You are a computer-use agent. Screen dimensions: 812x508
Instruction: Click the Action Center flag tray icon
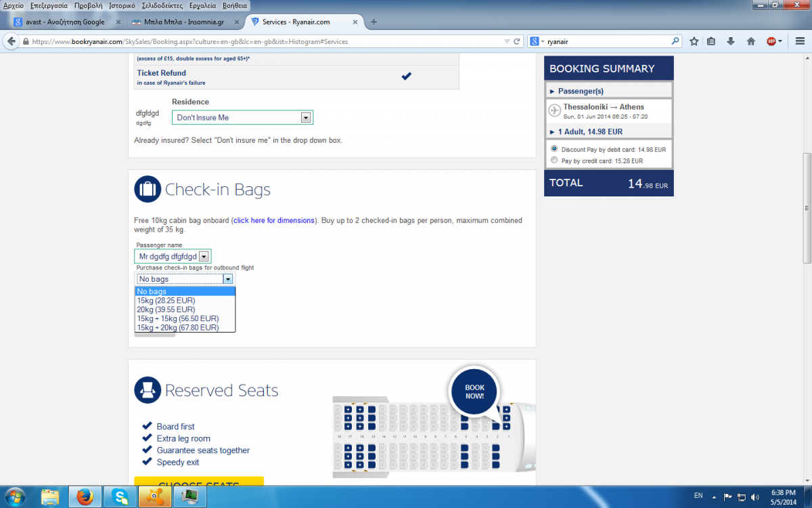tap(728, 497)
